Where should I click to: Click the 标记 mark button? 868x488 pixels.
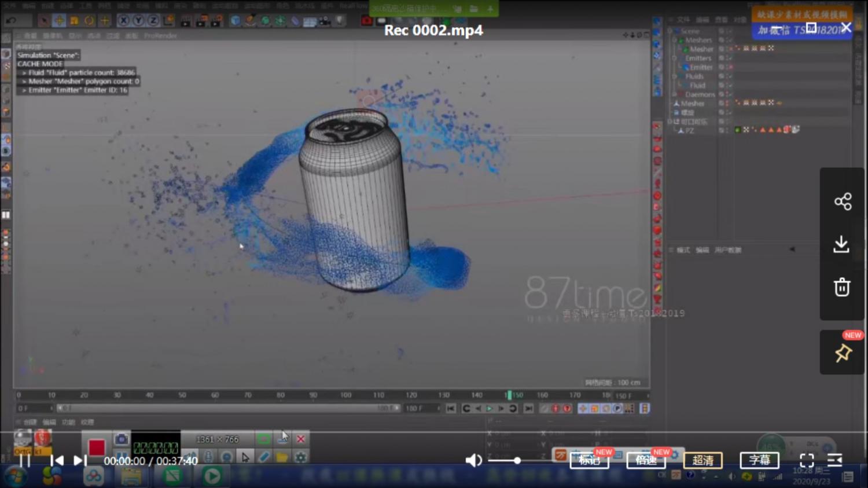point(590,460)
